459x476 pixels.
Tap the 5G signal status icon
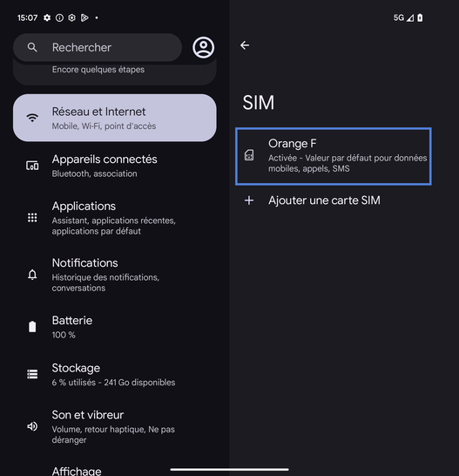(x=398, y=18)
